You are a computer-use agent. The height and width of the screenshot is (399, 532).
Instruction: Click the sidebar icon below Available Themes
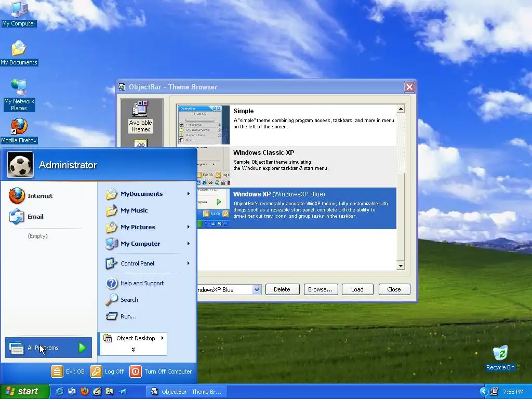[x=141, y=143]
